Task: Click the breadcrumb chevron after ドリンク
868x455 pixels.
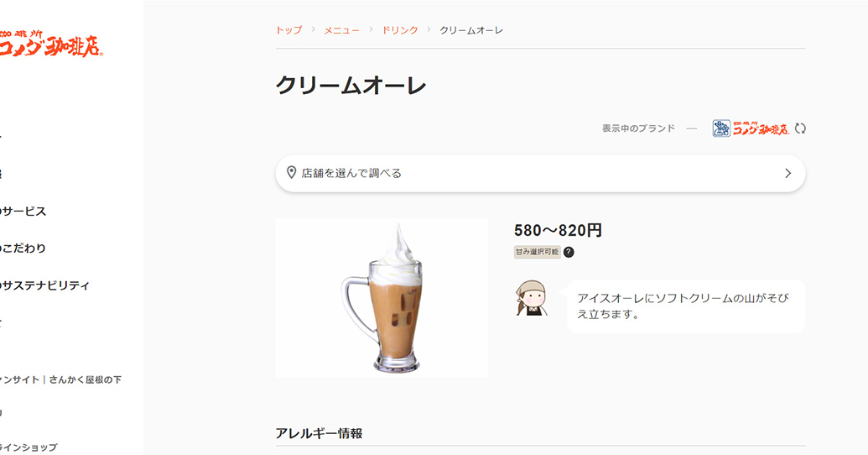Action: tap(429, 29)
